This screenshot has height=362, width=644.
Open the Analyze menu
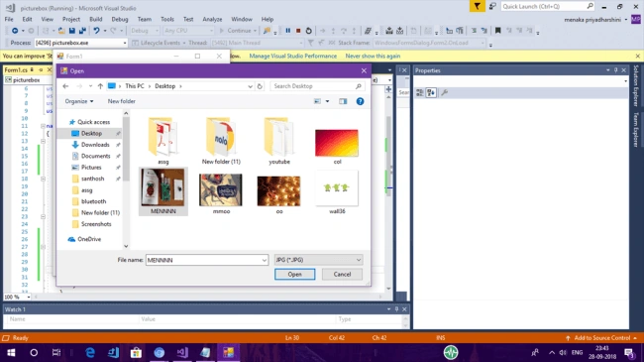click(212, 19)
